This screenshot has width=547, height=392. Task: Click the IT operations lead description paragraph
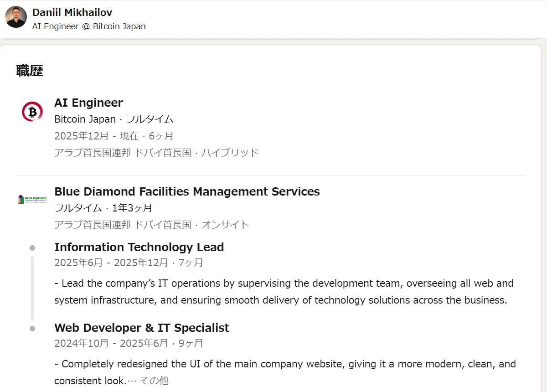[x=284, y=292]
